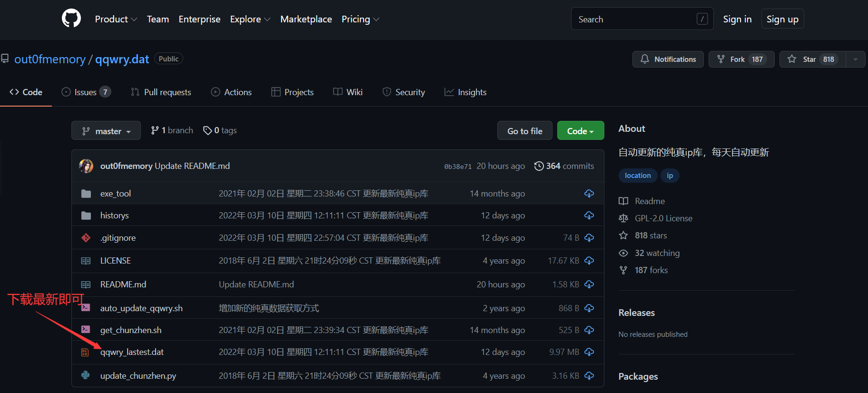Expand the green Code dropdown button

[581, 131]
